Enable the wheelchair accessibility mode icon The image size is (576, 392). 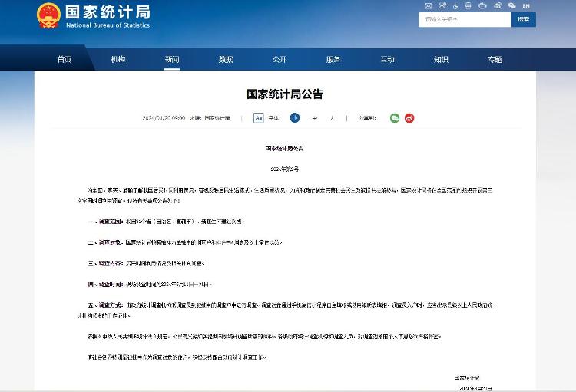coord(455,5)
